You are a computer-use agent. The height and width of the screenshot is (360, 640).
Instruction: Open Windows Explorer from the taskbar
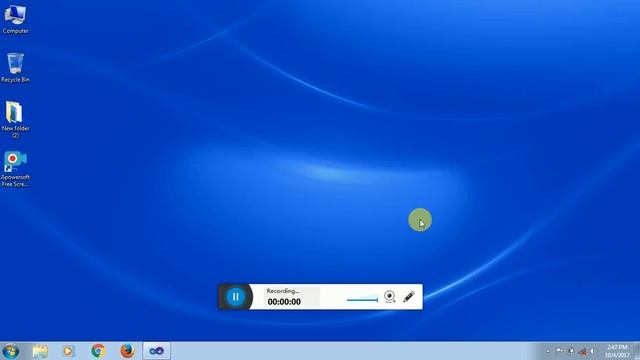pos(40,351)
